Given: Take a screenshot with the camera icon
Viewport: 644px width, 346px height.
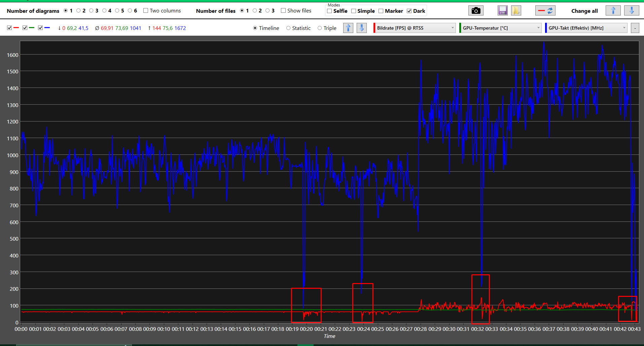Looking at the screenshot, I should [476, 11].
